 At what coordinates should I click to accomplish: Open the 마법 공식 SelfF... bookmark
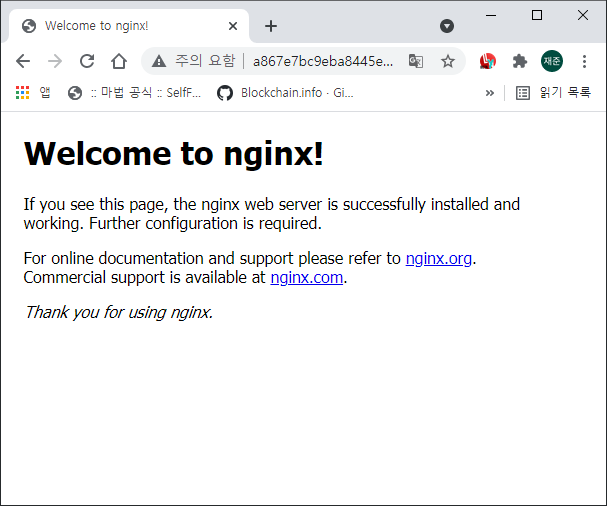pos(134,93)
